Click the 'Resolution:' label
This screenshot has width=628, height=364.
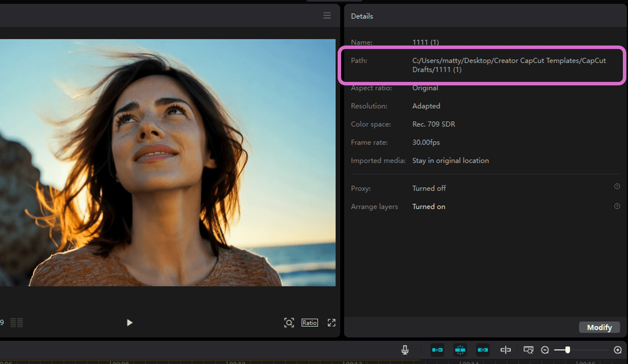(369, 106)
